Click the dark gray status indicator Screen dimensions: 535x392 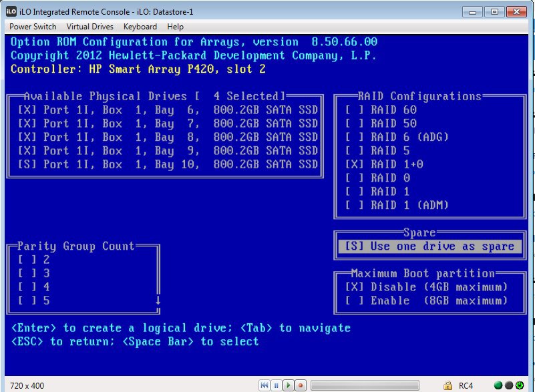509,385
